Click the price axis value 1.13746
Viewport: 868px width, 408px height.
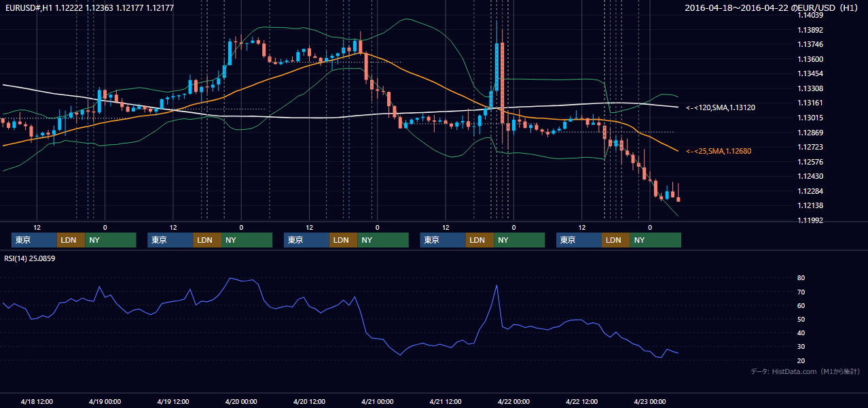click(810, 44)
